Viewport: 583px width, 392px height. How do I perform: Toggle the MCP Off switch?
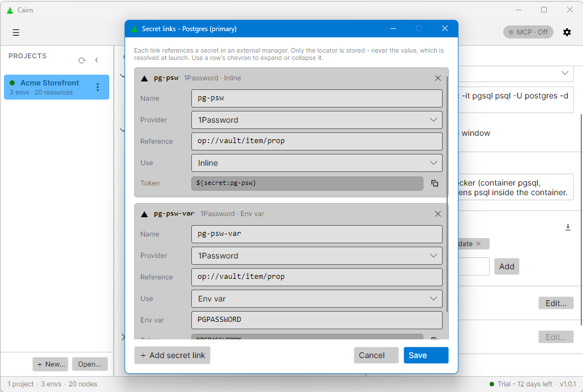point(528,32)
